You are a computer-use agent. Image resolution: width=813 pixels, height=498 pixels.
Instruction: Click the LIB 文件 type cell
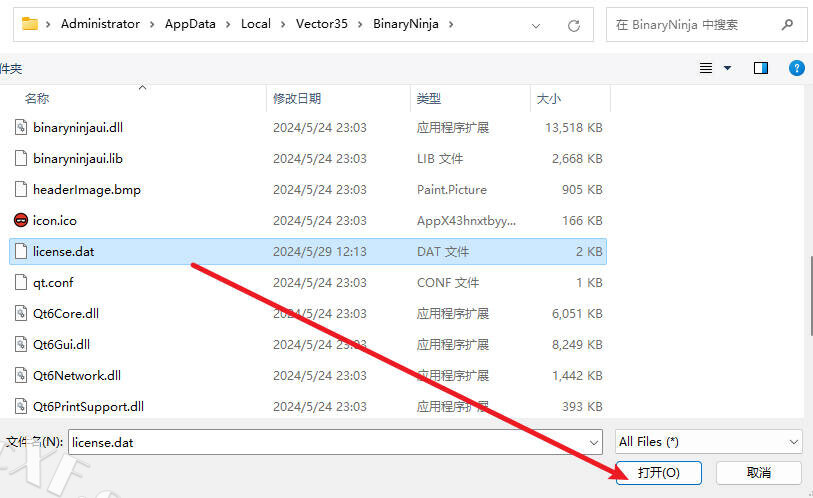[440, 158]
